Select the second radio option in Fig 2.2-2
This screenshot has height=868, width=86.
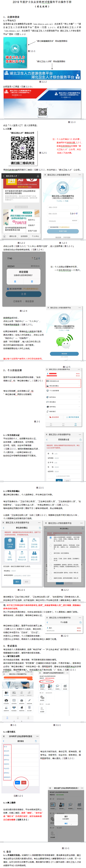[x=50, y=545]
